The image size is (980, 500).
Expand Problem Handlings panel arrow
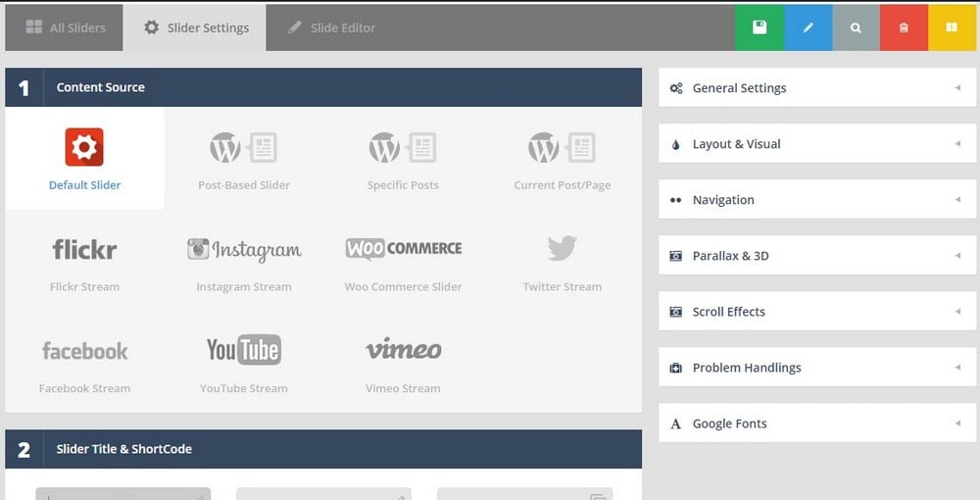(x=957, y=367)
